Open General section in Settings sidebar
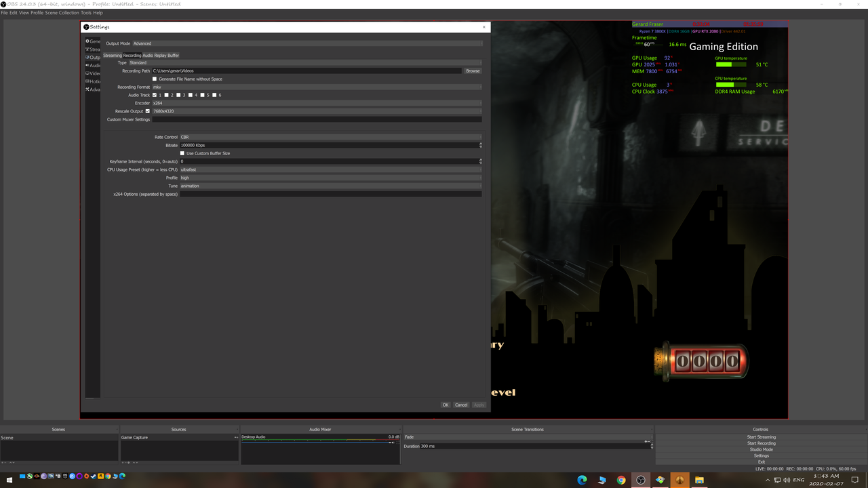This screenshot has width=868, height=488. pyautogui.click(x=93, y=41)
